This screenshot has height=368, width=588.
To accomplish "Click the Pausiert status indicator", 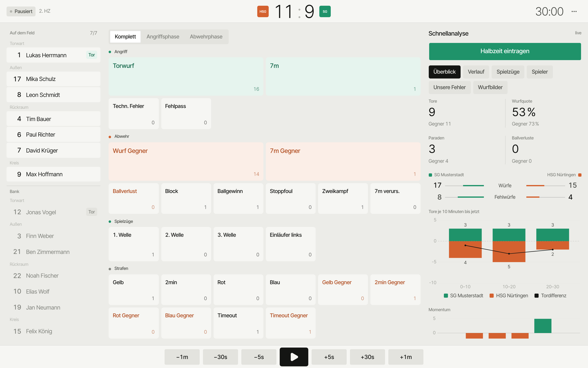I will (21, 11).
